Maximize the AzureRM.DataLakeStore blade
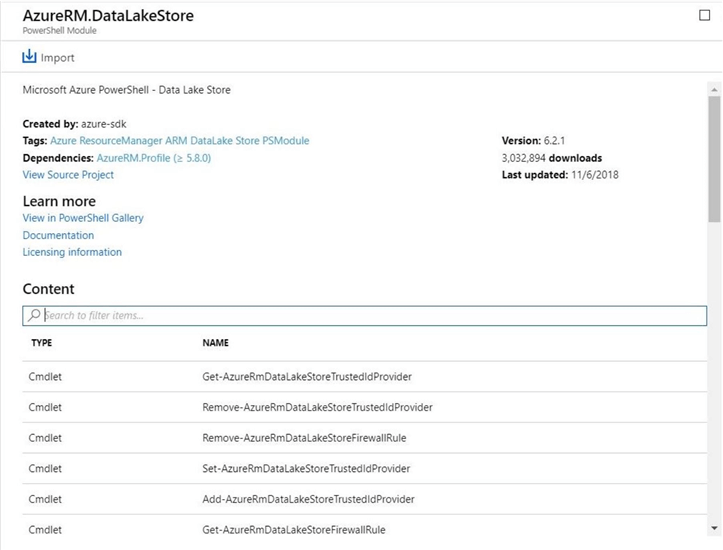 pyautogui.click(x=705, y=15)
